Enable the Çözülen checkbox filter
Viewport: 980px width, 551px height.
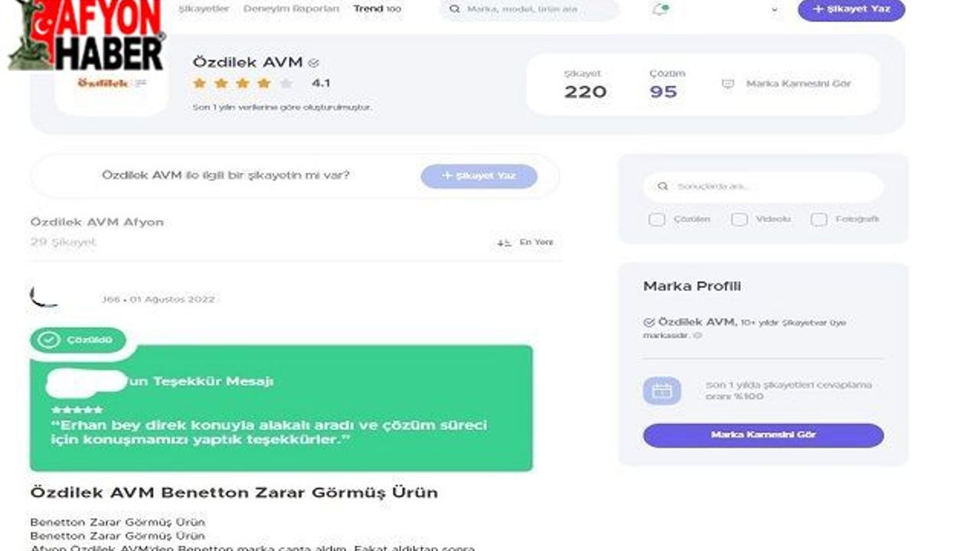click(657, 220)
